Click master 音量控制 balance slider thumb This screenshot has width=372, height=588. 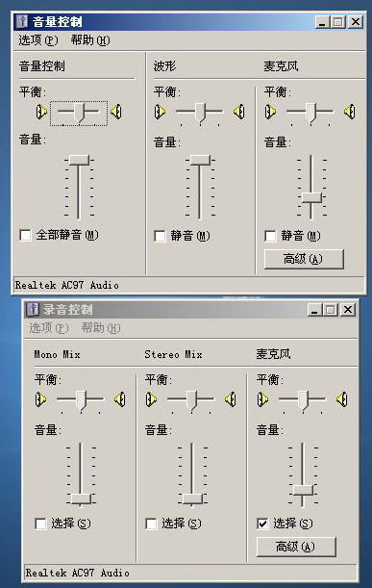[x=79, y=113]
